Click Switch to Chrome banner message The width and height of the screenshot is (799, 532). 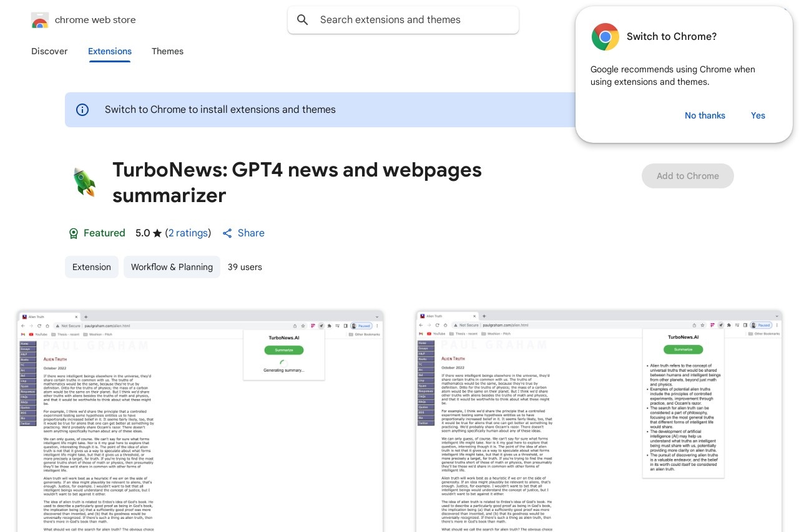[x=220, y=110]
